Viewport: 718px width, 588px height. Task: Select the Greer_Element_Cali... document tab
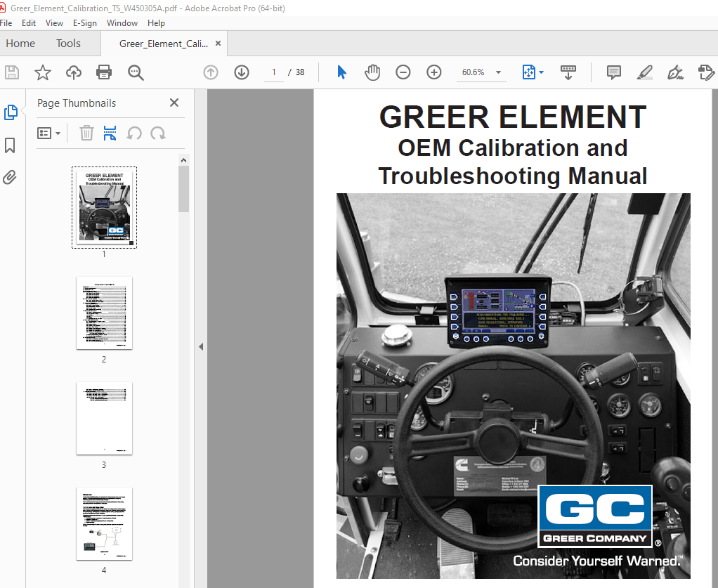tap(164, 44)
